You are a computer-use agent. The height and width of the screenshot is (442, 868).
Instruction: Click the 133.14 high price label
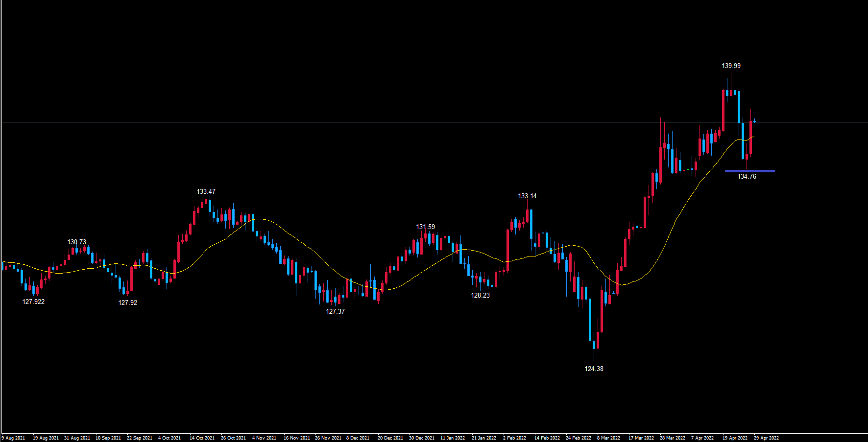[527, 196]
